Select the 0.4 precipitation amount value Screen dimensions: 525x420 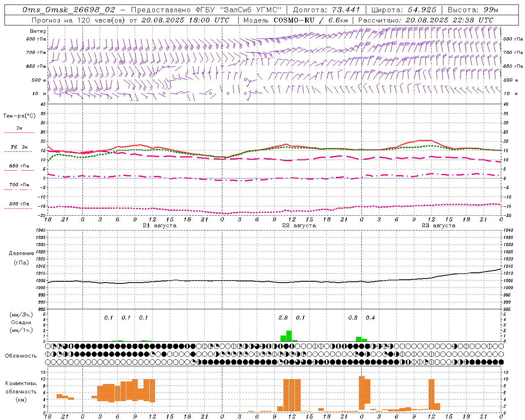point(370,318)
